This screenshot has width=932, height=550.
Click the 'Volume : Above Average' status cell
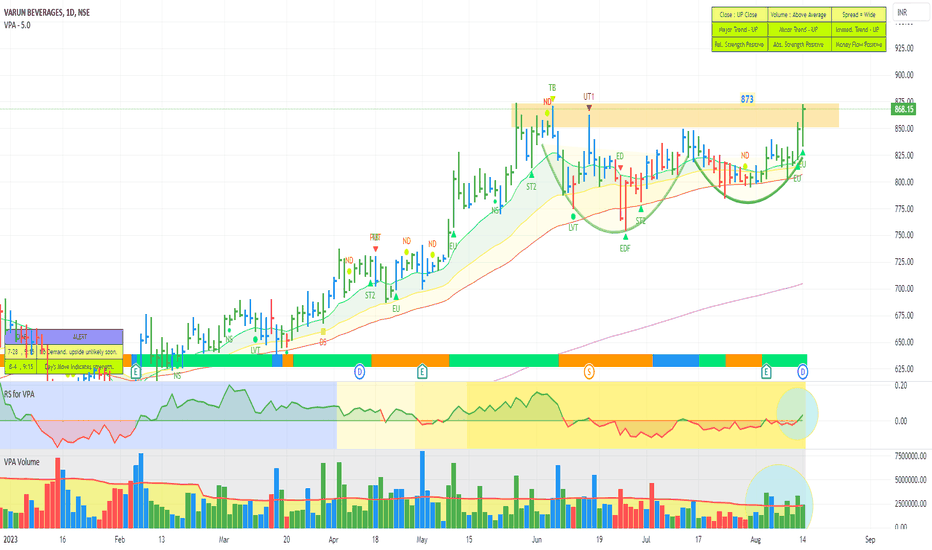798,15
